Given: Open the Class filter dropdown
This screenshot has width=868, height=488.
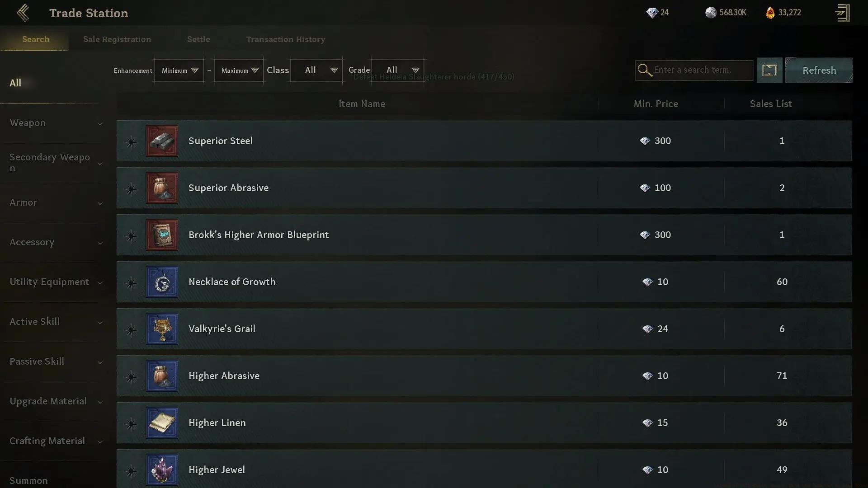Looking at the screenshot, I should (316, 70).
